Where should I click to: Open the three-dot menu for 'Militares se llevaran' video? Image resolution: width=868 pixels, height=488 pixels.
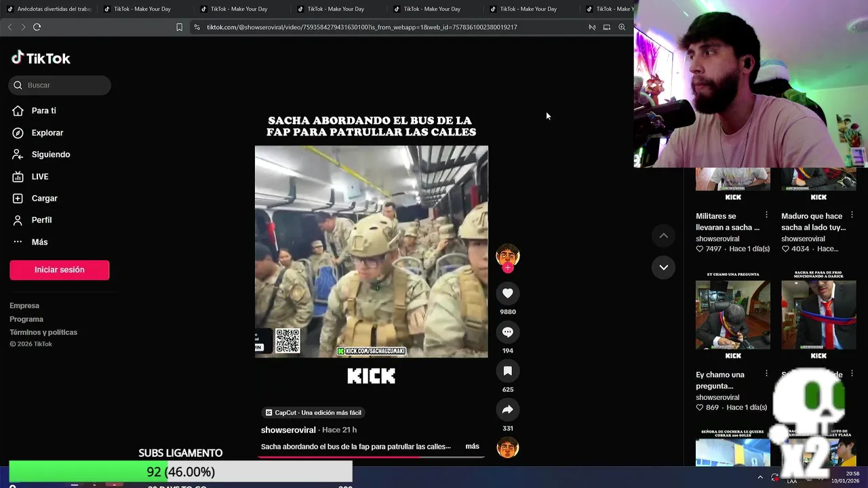[x=766, y=215]
